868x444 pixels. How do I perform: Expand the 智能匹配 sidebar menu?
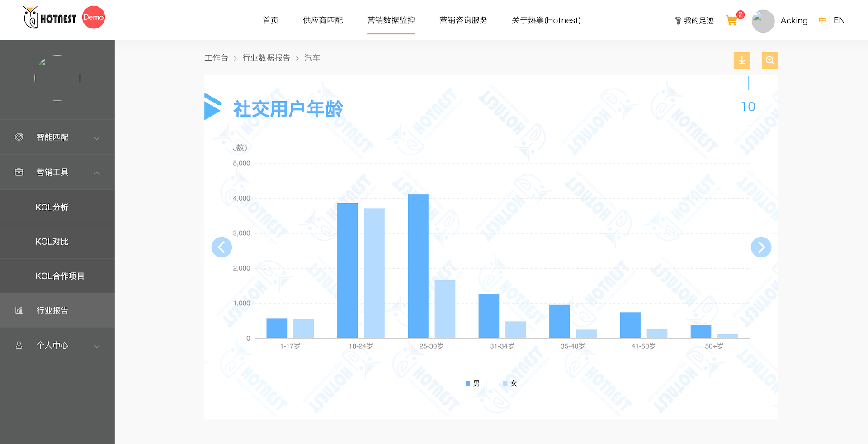tap(57, 137)
